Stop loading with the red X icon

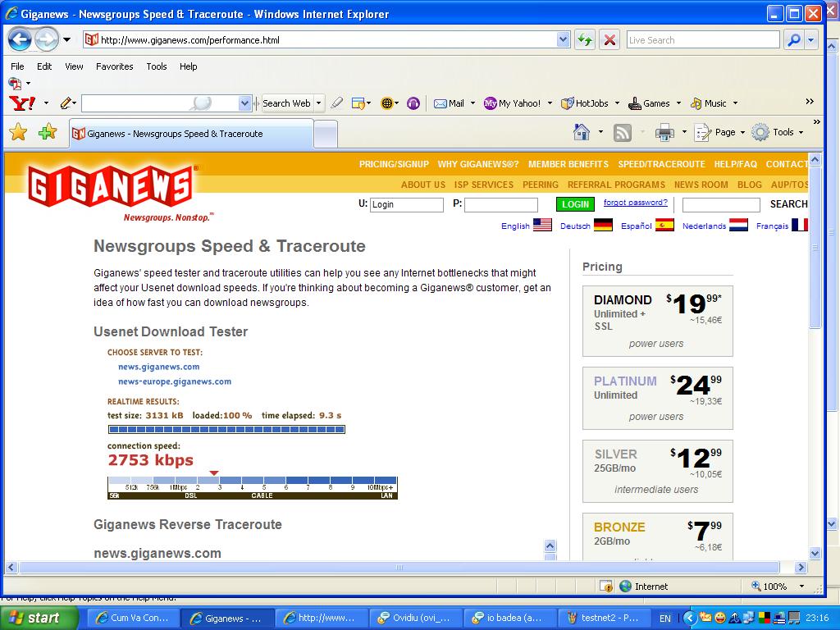pyautogui.click(x=609, y=39)
